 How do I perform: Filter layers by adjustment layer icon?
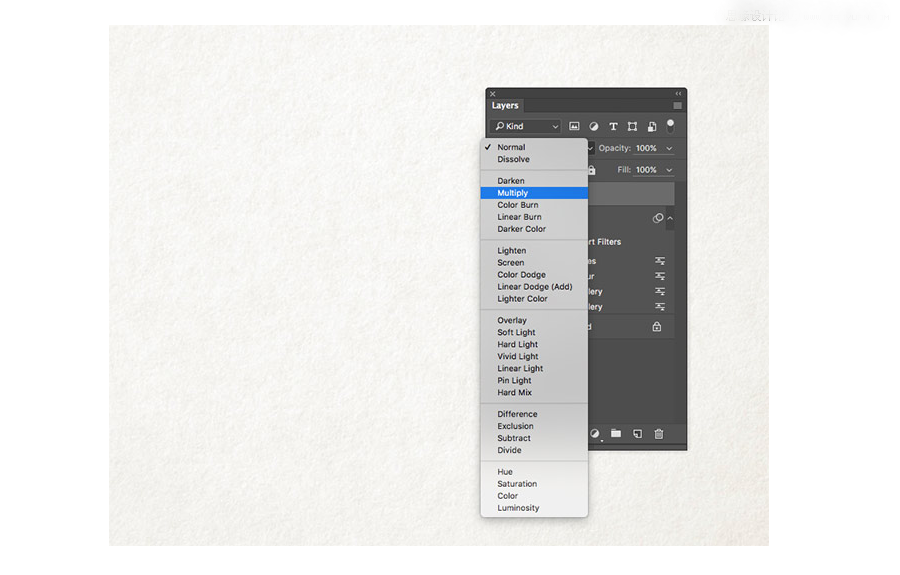click(x=594, y=127)
